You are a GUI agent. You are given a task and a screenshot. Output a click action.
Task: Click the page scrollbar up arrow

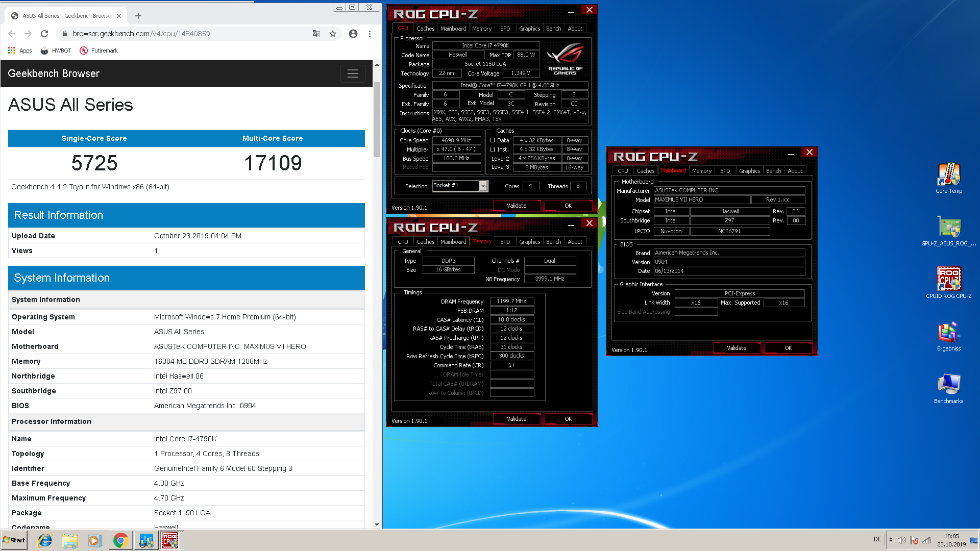click(x=377, y=65)
